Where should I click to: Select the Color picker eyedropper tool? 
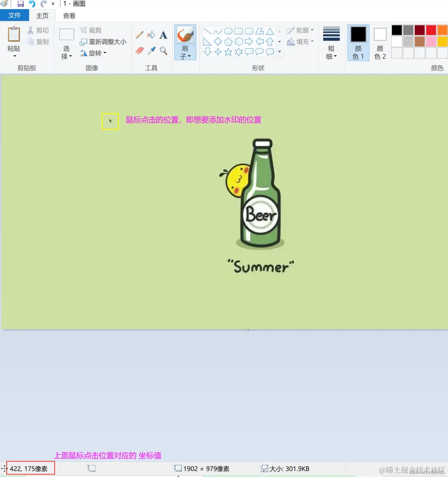pos(151,51)
